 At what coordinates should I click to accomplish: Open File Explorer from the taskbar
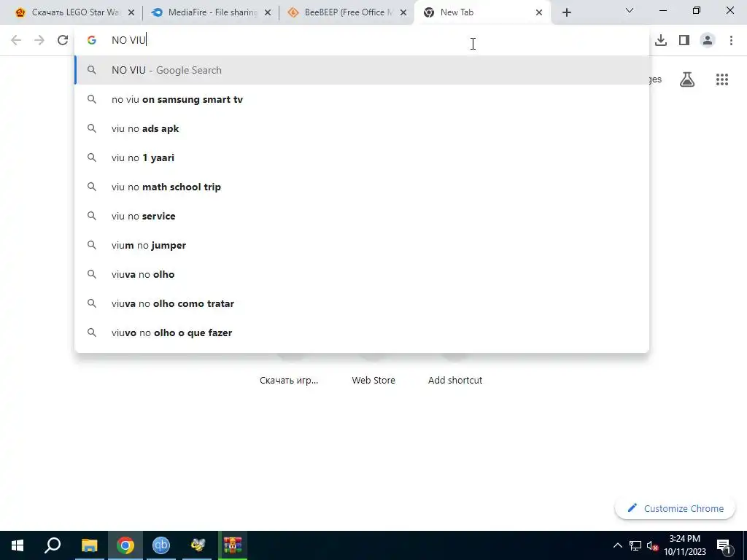coord(89,545)
